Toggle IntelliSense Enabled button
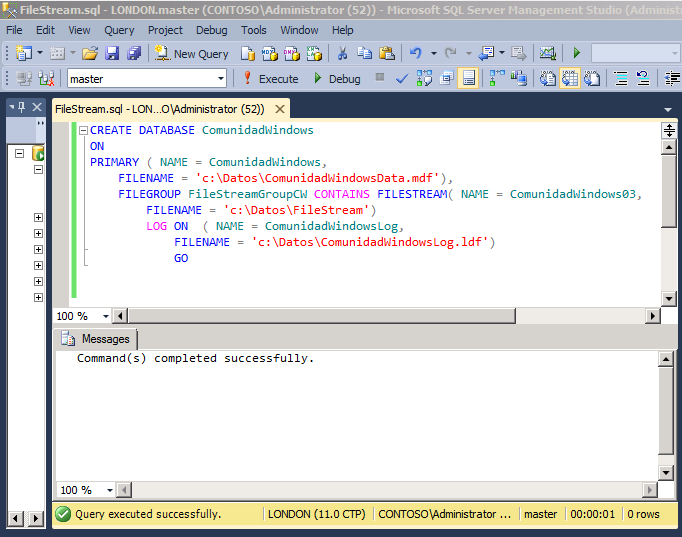 (x=468, y=78)
